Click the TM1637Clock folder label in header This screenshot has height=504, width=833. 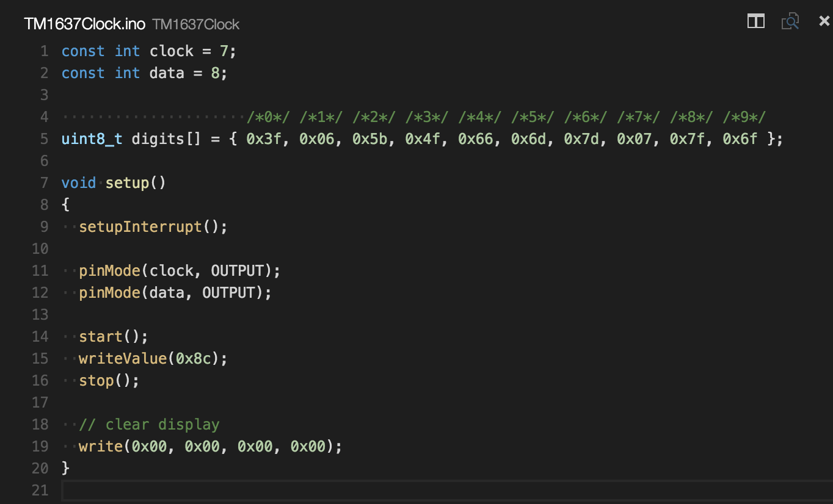(195, 24)
